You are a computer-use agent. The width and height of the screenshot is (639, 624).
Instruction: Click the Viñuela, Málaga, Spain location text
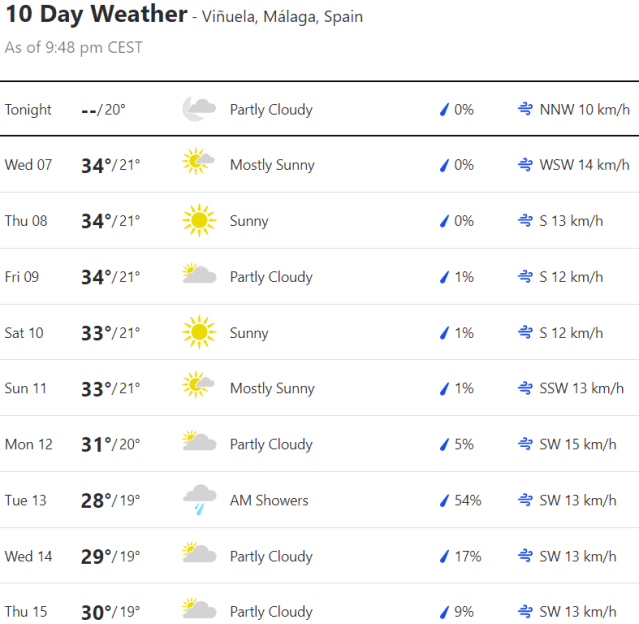282,17
